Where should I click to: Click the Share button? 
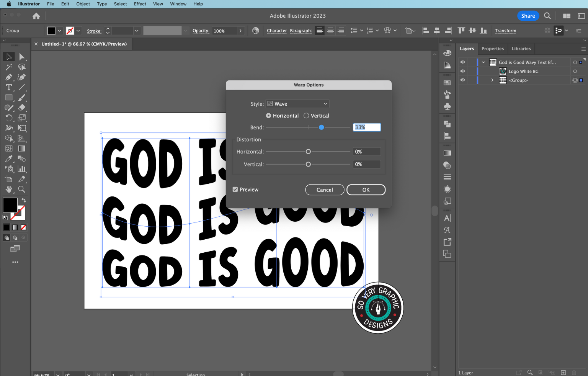tap(528, 16)
